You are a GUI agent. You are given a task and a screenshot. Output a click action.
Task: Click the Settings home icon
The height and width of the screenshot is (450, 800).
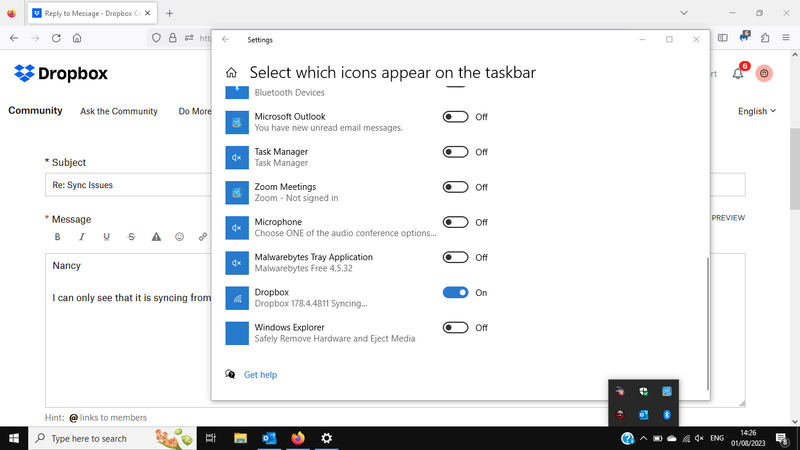232,73
